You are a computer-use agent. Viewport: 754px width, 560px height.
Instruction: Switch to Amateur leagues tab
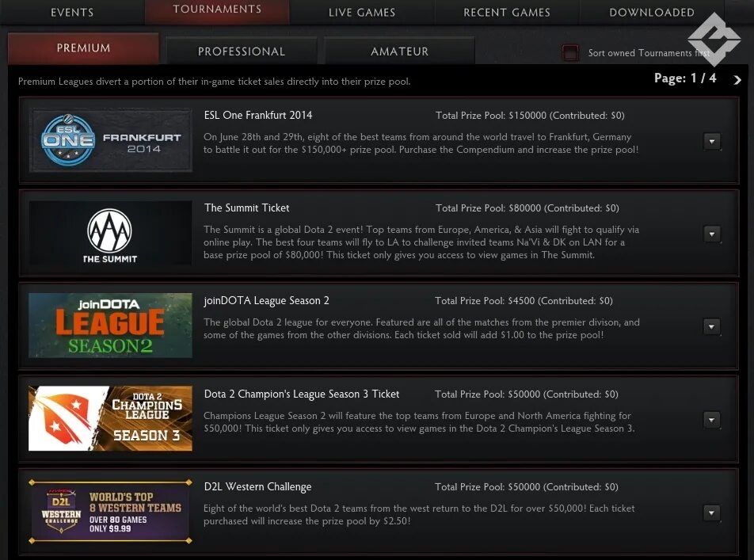click(x=399, y=51)
